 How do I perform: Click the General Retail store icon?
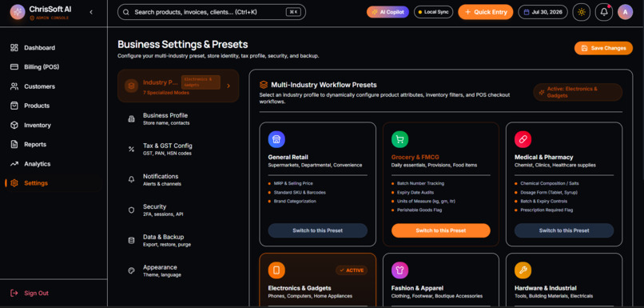point(276,139)
